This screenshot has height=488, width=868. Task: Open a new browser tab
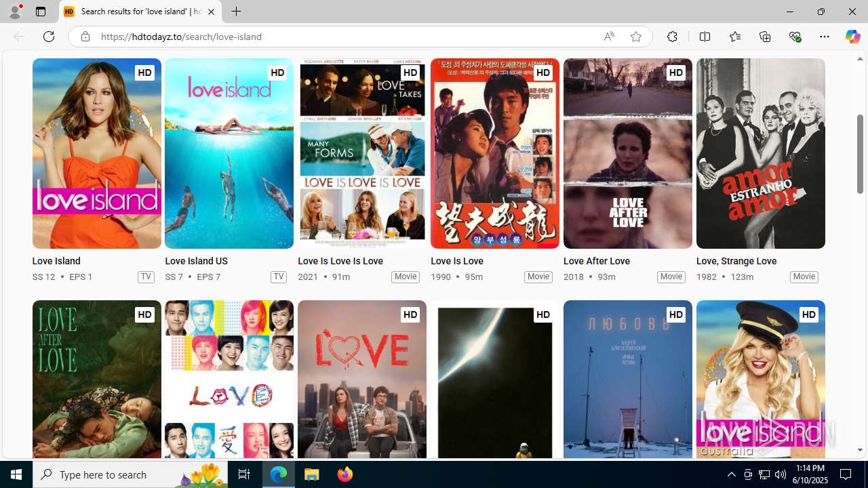236,12
